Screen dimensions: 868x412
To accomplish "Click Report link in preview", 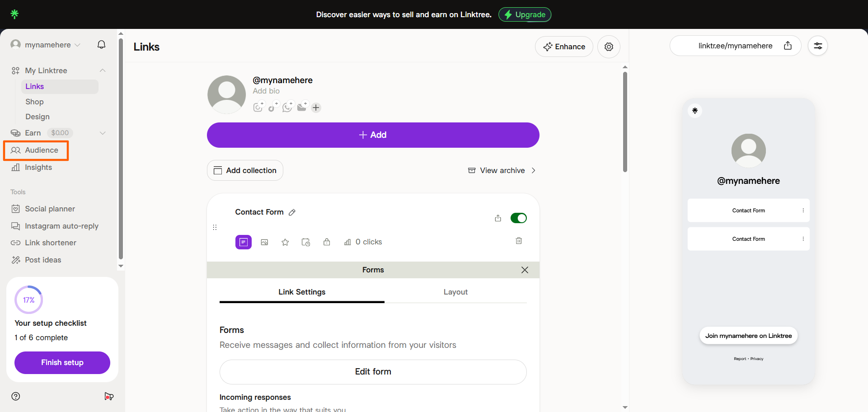I will click(x=740, y=359).
